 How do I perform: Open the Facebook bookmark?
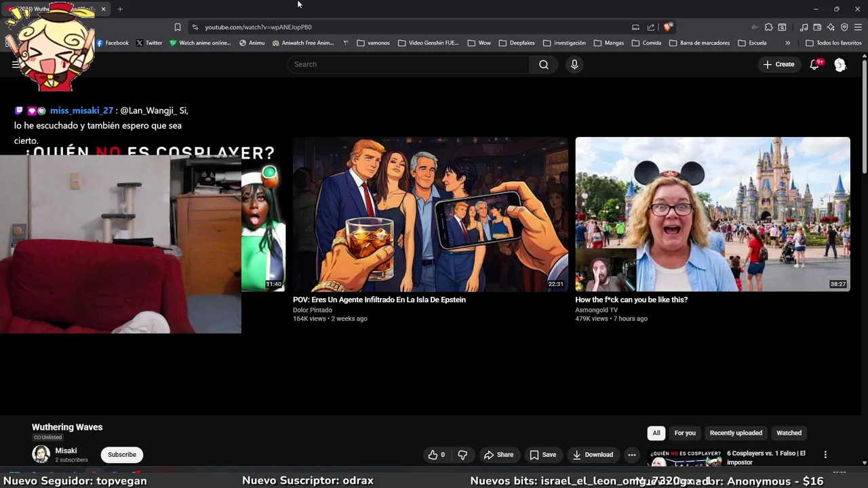[112, 43]
